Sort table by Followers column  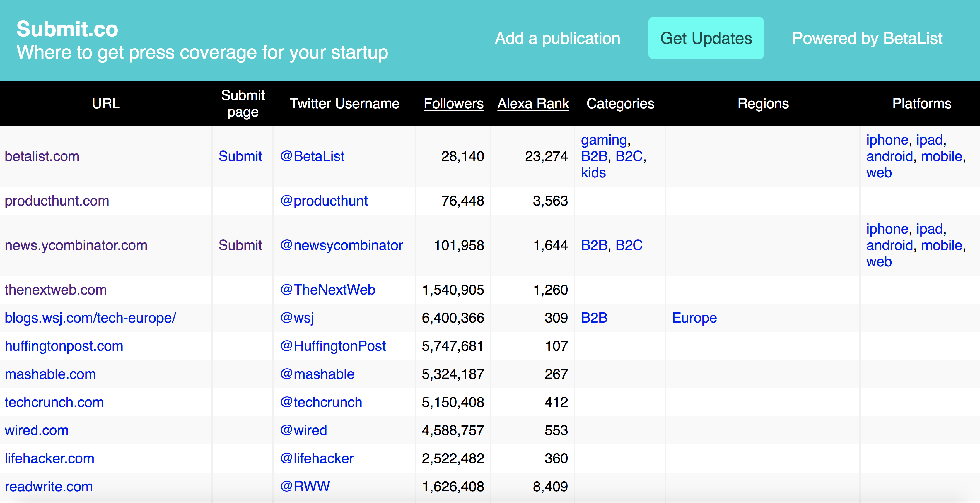click(x=453, y=103)
